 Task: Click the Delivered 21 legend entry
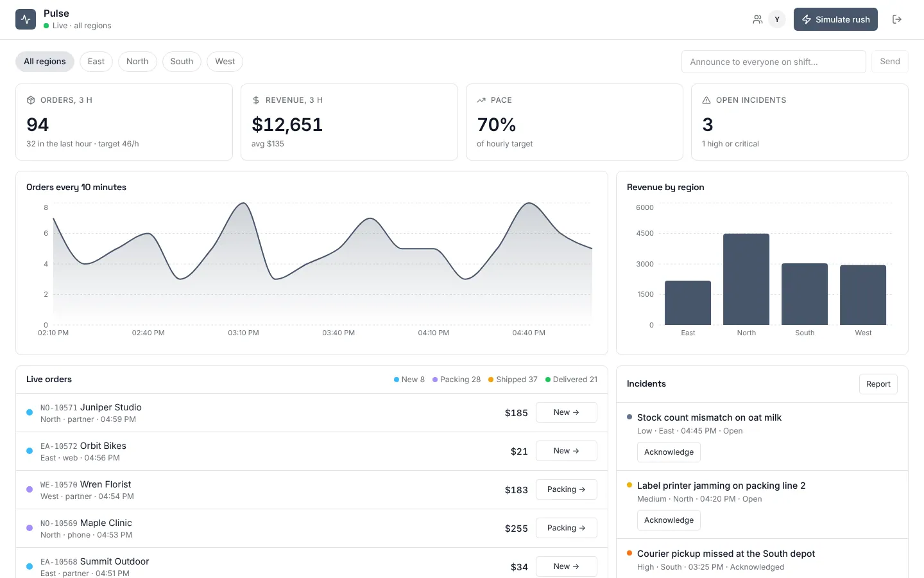point(571,380)
